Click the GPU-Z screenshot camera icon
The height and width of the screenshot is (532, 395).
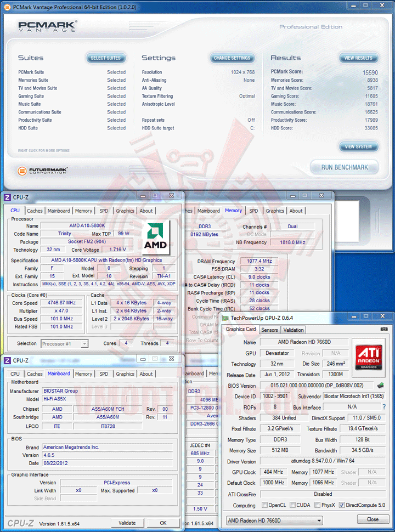pyautogui.click(x=384, y=329)
